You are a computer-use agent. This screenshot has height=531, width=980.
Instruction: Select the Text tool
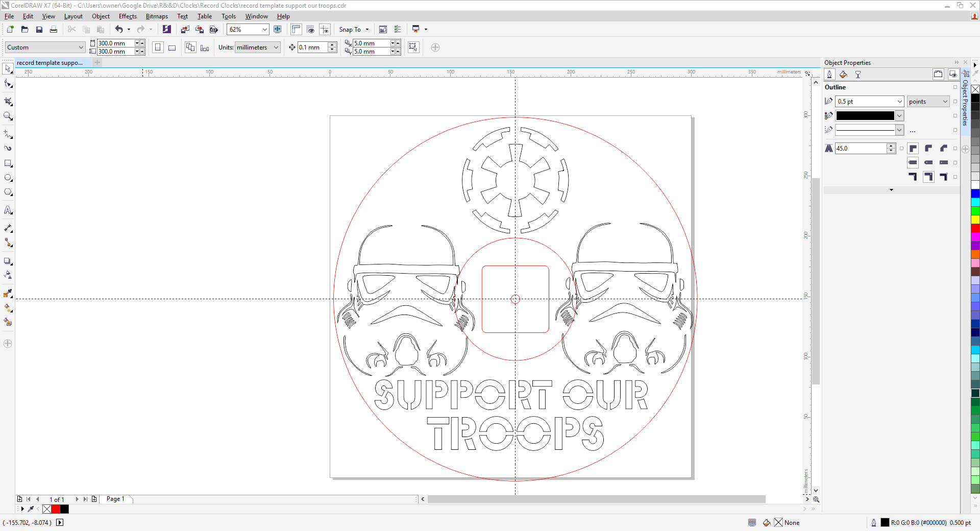tap(8, 210)
